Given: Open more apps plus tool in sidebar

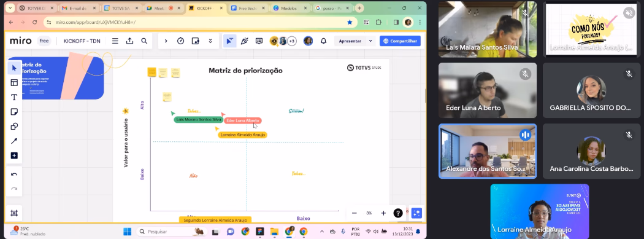Looking at the screenshot, I should [x=14, y=155].
